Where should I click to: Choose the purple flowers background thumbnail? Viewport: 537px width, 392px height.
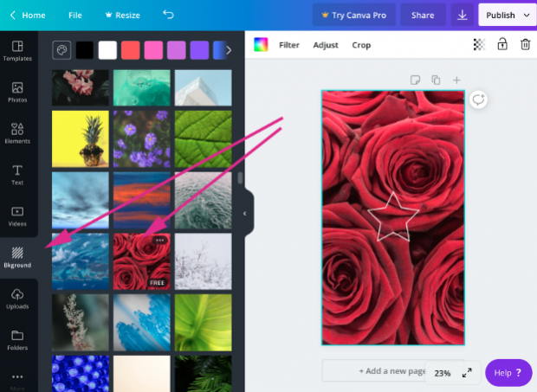click(x=142, y=138)
